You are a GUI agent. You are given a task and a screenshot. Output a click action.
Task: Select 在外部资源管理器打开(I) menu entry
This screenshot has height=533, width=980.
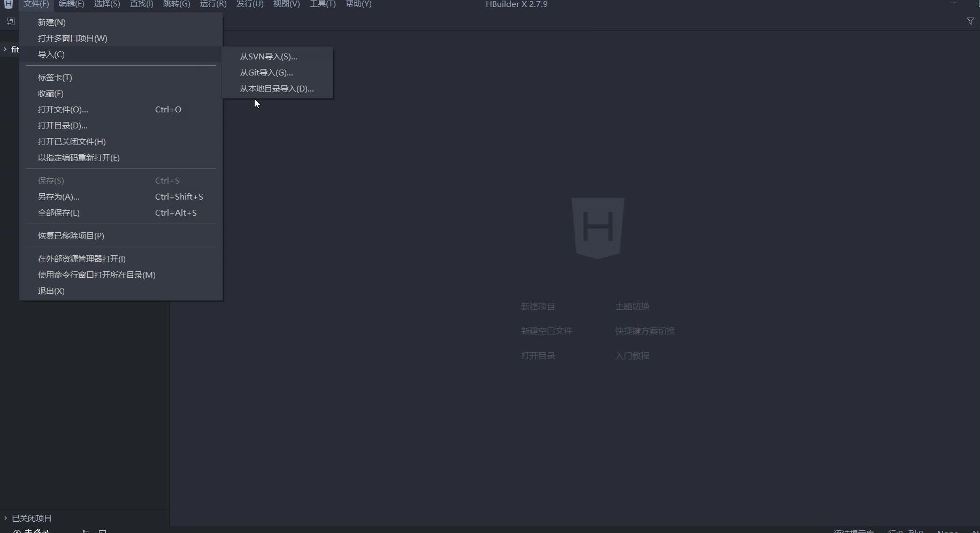[x=121, y=259]
